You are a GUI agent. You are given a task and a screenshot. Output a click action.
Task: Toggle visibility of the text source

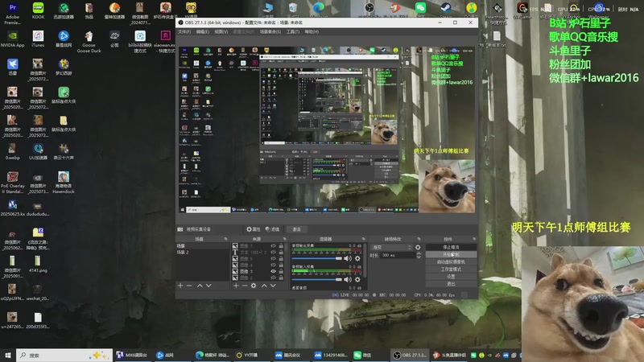(x=273, y=252)
